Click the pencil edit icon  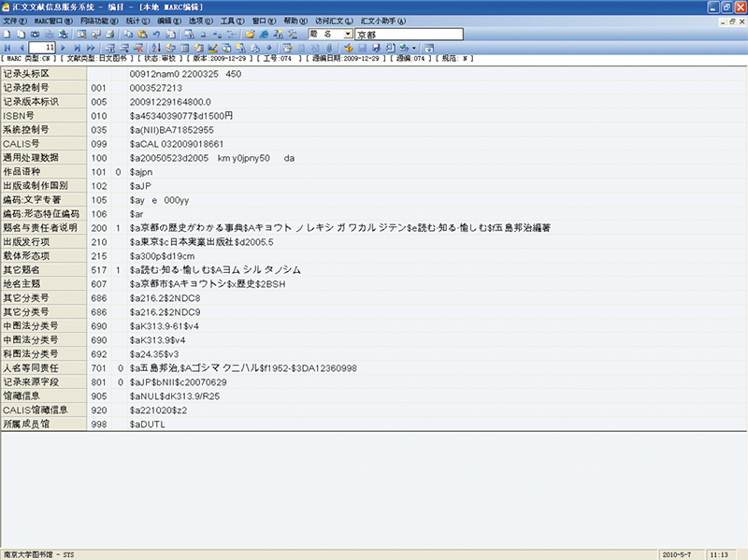pos(213,48)
